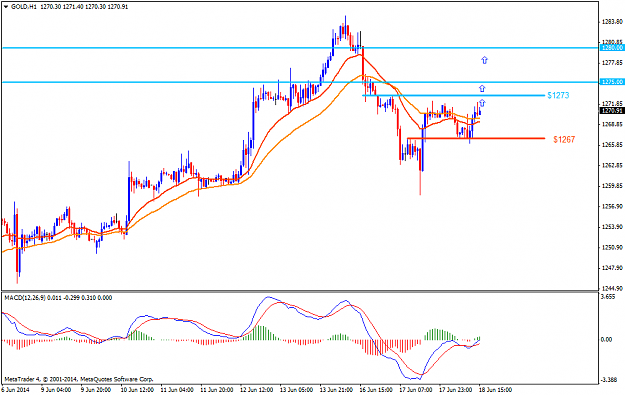Click the 16 Jun 15:00 time label
The width and height of the screenshot is (625, 395).
pos(376,389)
